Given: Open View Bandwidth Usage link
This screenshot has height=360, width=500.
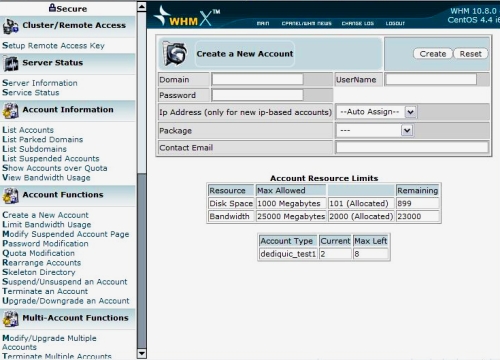Looking at the screenshot, I should click(x=46, y=177).
